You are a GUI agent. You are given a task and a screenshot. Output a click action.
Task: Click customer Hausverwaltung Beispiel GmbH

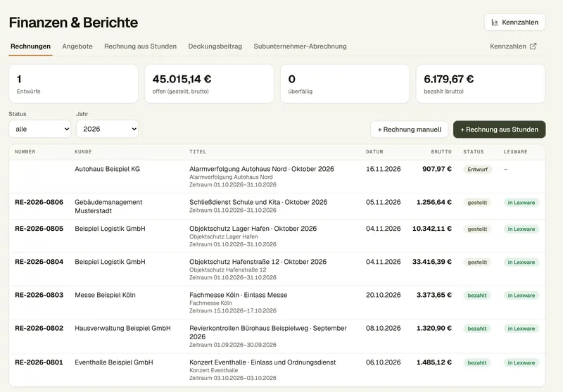(x=122, y=328)
